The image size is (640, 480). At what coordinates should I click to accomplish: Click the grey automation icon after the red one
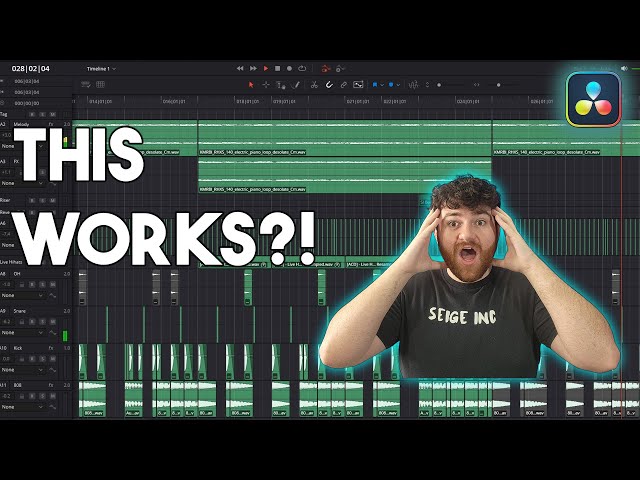pos(340,69)
